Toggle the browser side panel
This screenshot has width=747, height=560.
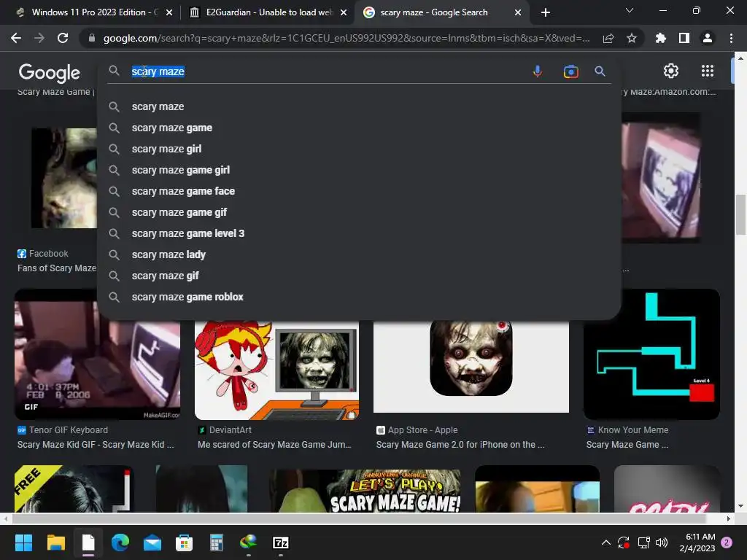point(684,38)
